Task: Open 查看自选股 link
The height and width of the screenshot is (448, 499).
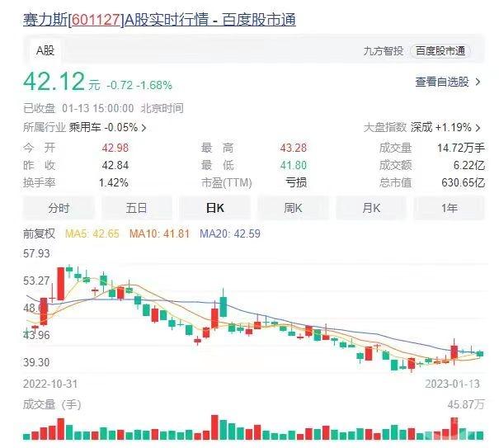Action: click(x=448, y=82)
